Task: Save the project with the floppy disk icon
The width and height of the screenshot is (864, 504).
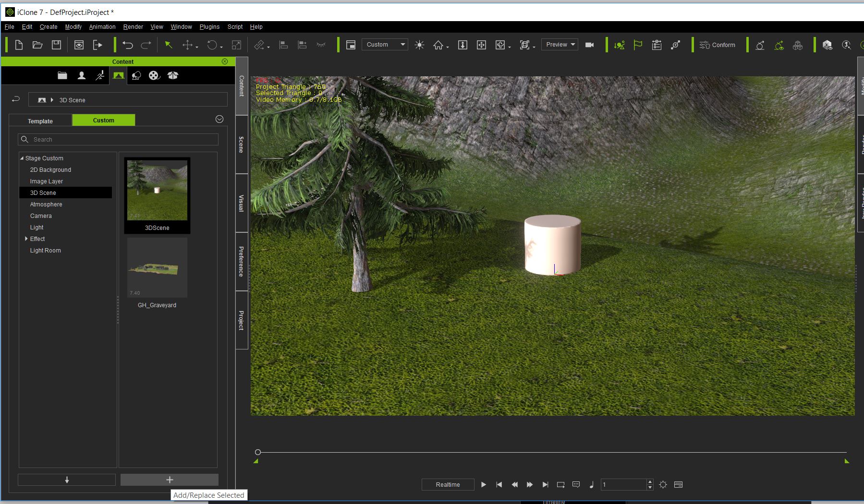Action: pos(56,45)
